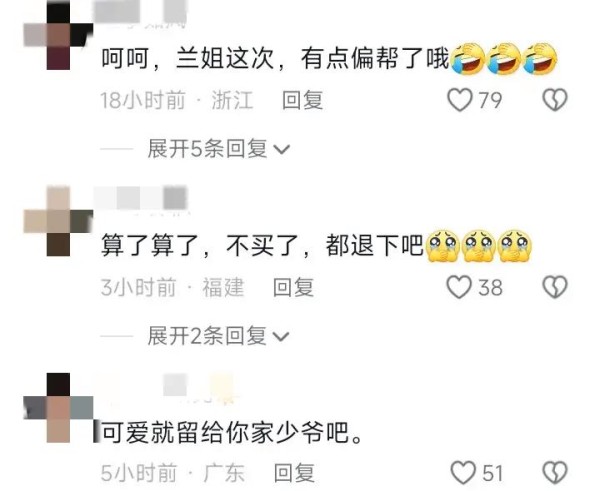Dislike the Zhejiang comment using broken heart
Image resolution: width=600 pixels, height=491 pixels.
point(555,100)
